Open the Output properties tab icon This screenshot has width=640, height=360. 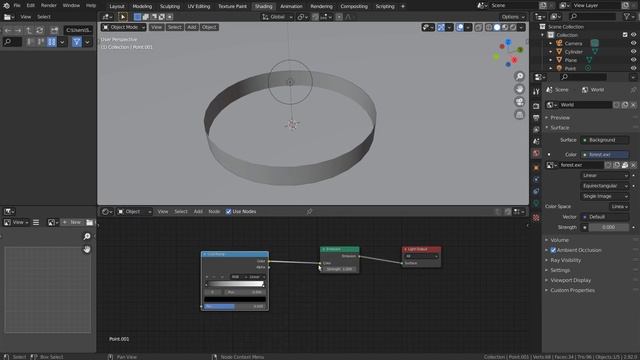click(x=536, y=118)
